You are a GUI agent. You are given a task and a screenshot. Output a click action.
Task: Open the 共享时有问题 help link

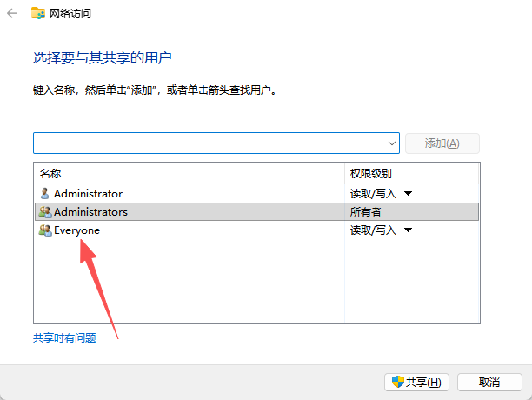(64, 338)
